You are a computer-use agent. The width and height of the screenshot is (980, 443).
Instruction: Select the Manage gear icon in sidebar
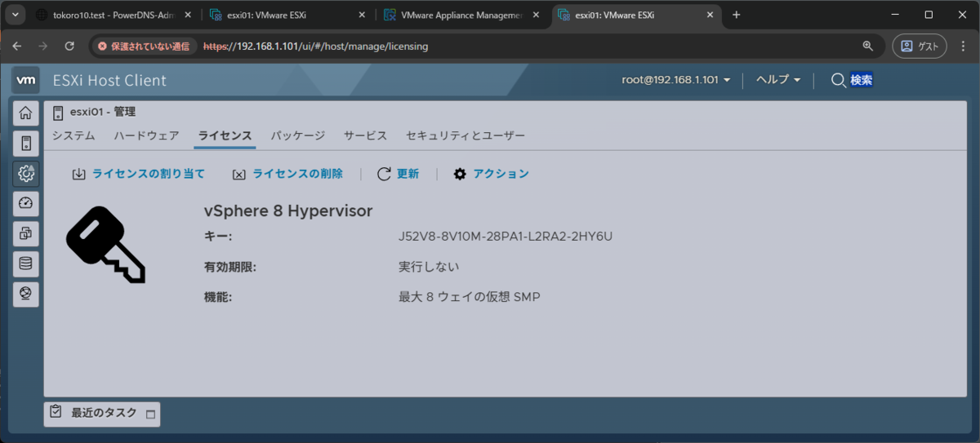point(25,174)
